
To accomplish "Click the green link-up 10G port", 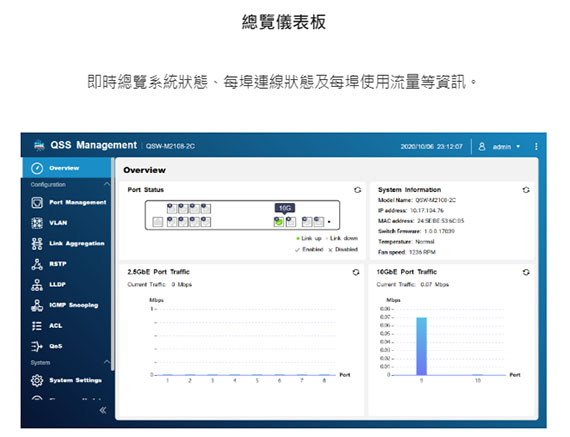I will tap(279, 222).
